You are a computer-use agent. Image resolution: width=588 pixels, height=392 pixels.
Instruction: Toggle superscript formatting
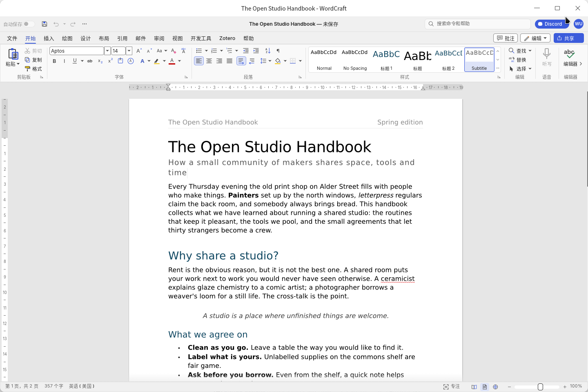(110, 61)
